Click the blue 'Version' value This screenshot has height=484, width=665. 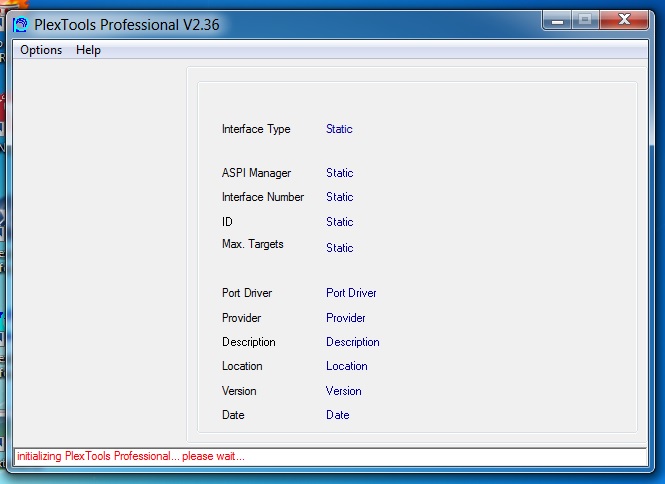coord(344,391)
